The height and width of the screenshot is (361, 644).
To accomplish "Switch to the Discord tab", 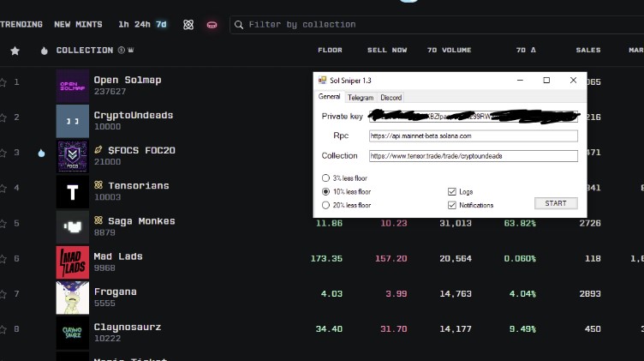I will click(x=391, y=98).
